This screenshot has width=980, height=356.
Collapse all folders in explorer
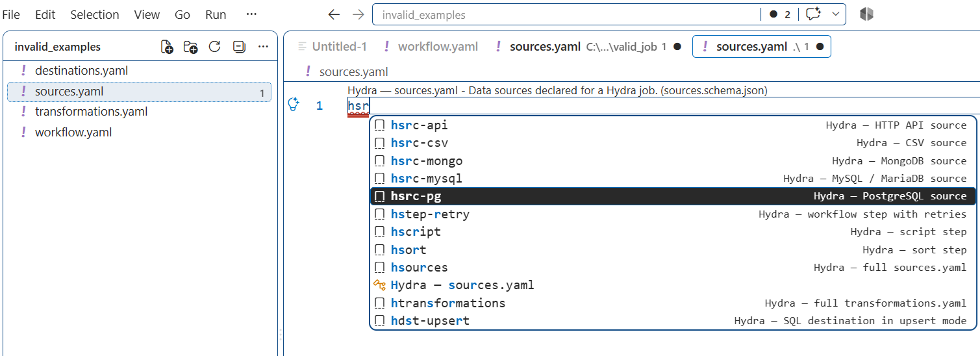click(239, 47)
